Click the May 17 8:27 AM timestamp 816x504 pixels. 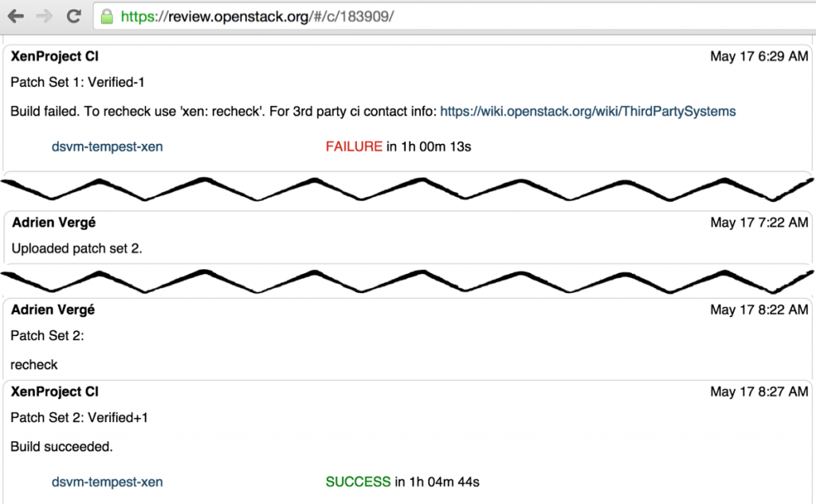[x=759, y=392]
